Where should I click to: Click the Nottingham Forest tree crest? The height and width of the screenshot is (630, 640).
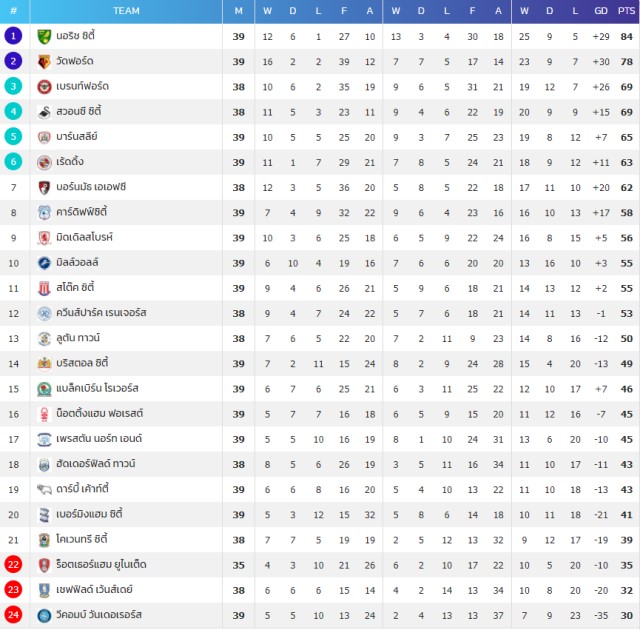pos(44,414)
